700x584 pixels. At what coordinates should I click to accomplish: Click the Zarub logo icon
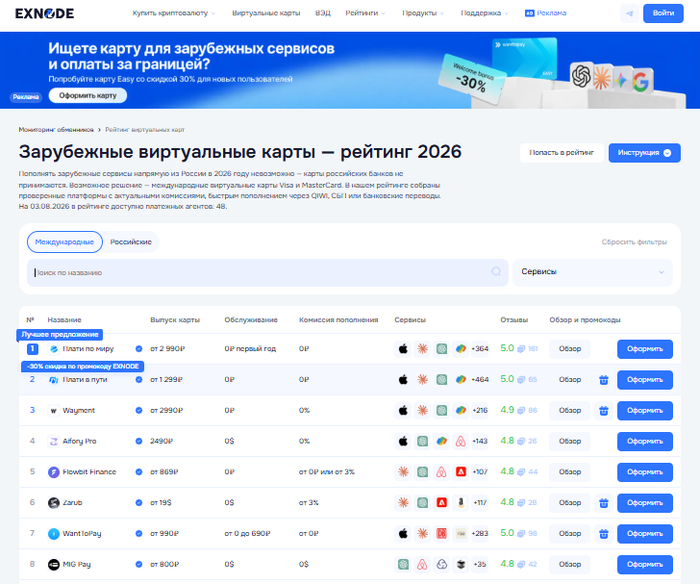pos(54,503)
